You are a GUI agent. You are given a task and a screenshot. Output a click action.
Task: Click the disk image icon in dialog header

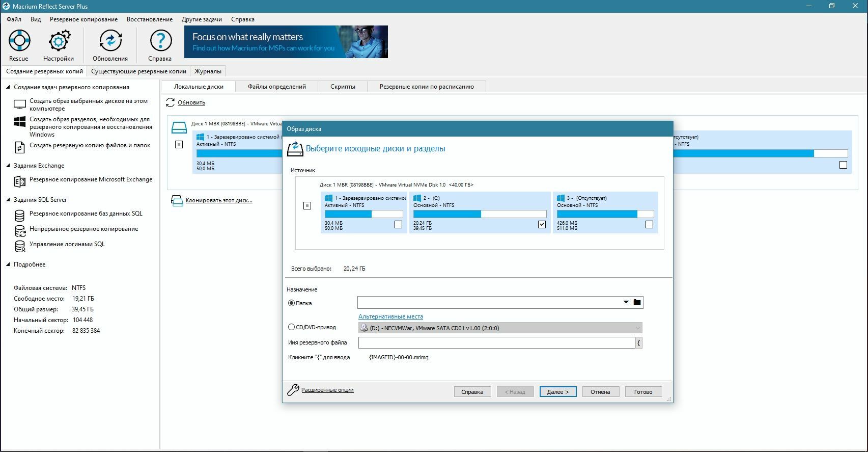295,149
